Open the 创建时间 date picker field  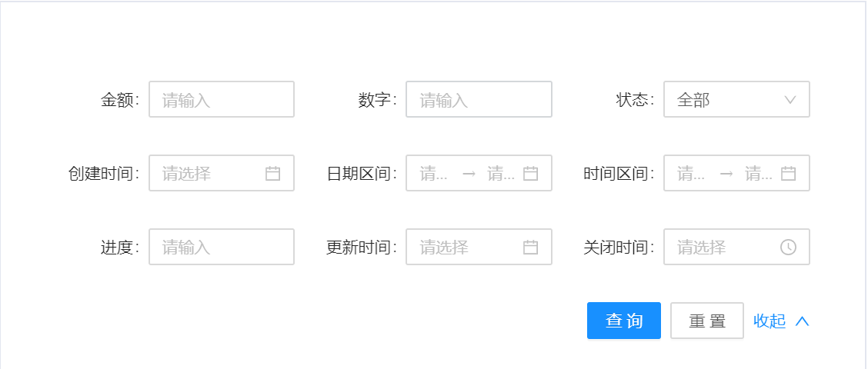tap(222, 173)
